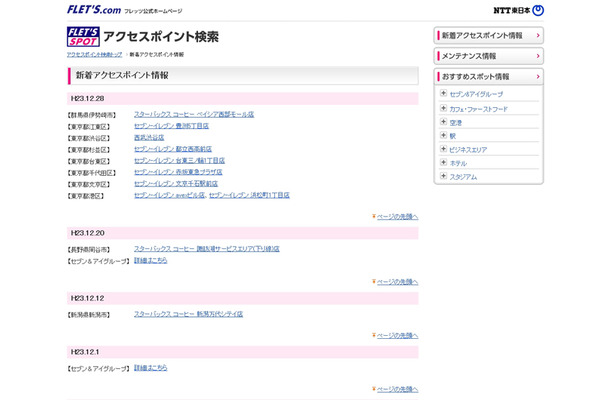This screenshot has height=400, width=610.
Task: Click sidebar link 駅
Action: click(452, 136)
